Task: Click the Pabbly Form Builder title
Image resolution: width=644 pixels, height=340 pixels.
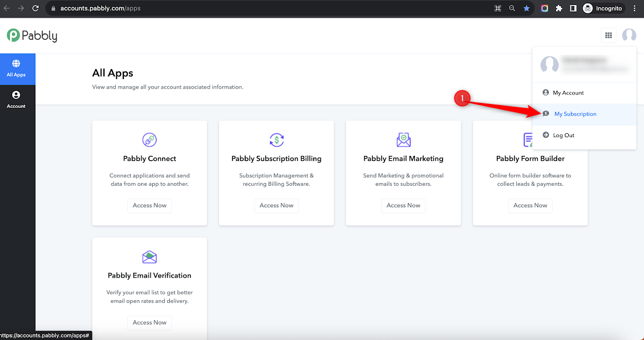Action: tap(530, 159)
